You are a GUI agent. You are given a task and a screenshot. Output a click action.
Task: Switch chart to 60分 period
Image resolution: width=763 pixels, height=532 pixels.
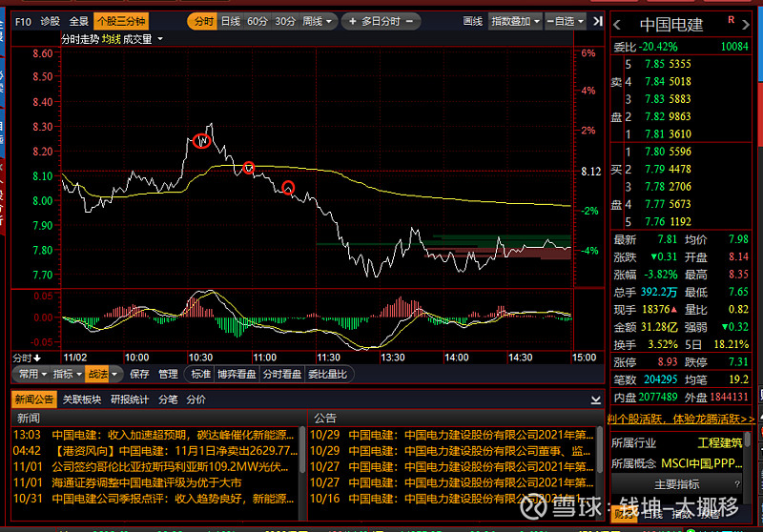click(258, 22)
